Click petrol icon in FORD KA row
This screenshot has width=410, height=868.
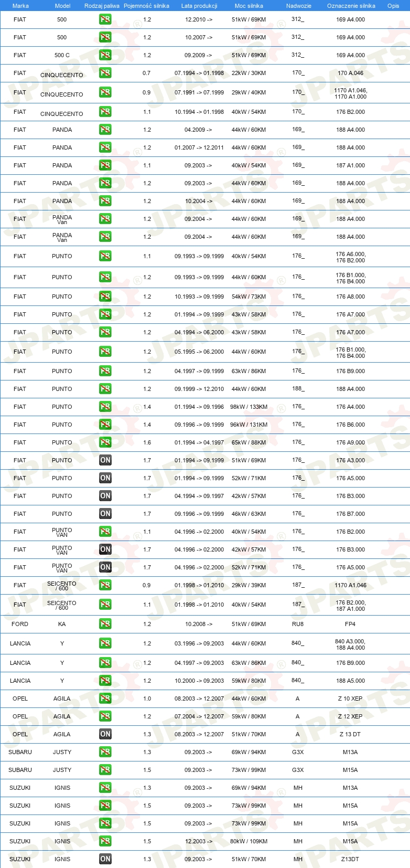pos(105,624)
